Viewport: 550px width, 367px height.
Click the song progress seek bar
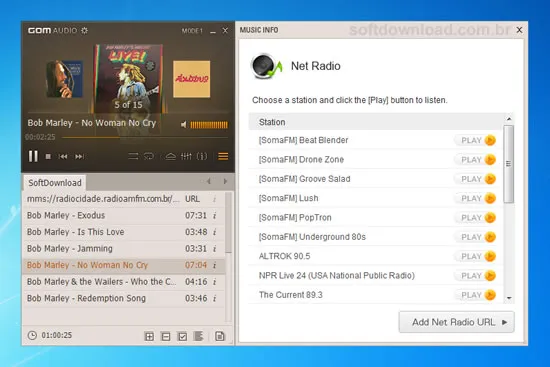click(x=145, y=138)
